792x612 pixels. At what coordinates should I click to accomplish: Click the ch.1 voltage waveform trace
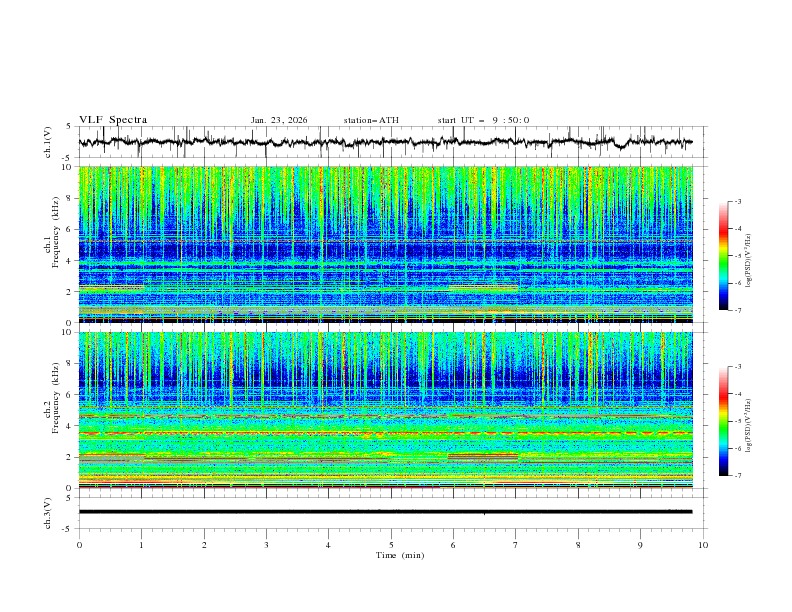point(385,142)
